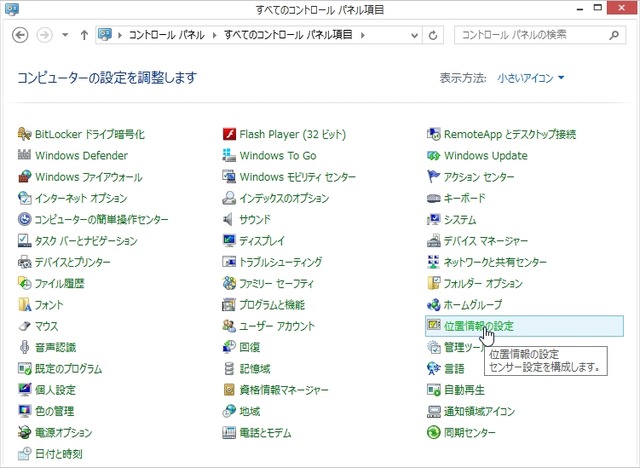Click the 管理ツール gear icon
Image resolution: width=640 pixels, height=468 pixels.
[433, 347]
